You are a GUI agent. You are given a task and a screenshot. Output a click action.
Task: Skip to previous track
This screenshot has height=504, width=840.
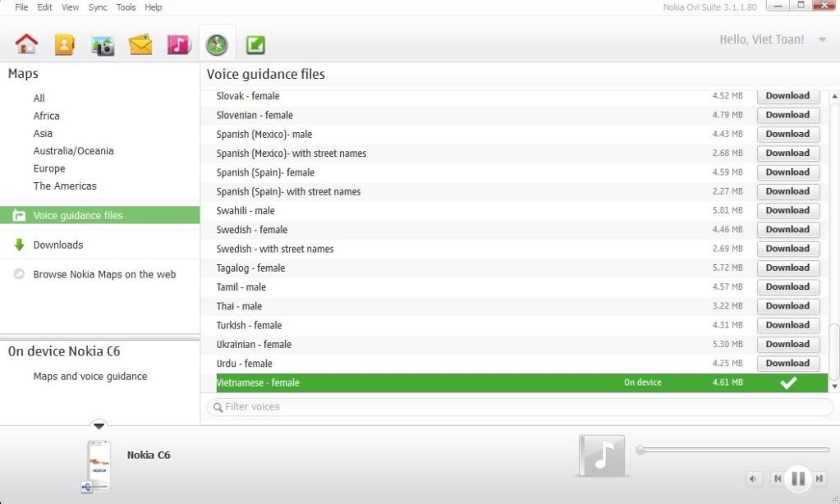778,479
